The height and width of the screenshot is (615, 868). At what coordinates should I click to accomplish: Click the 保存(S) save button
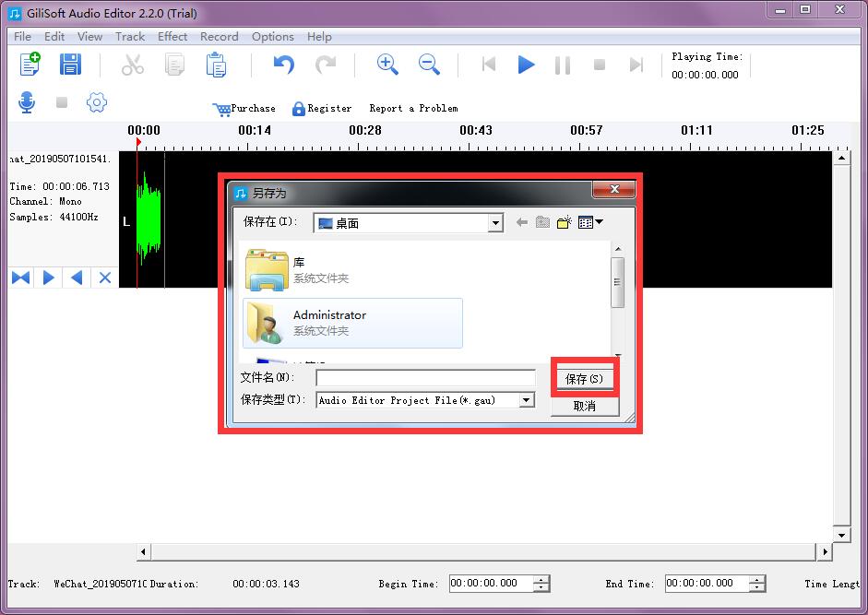[x=584, y=379]
